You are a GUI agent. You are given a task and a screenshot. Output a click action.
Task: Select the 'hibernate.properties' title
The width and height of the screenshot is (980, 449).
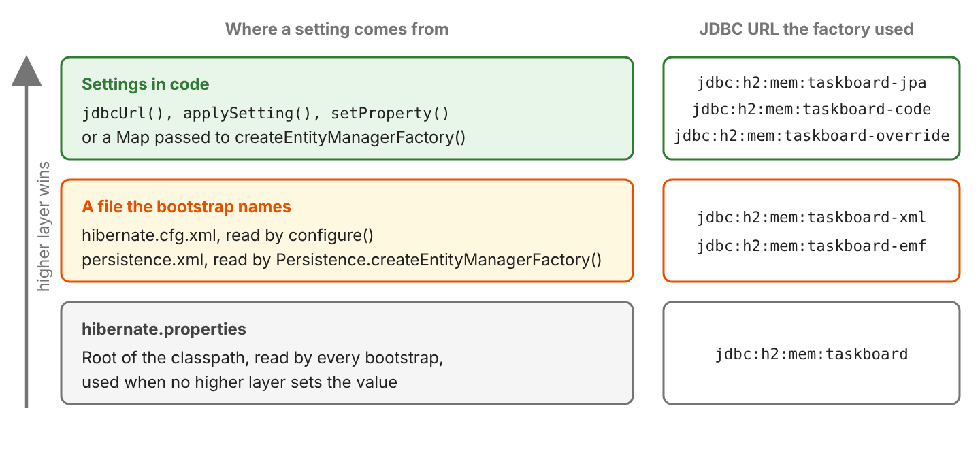[164, 330]
